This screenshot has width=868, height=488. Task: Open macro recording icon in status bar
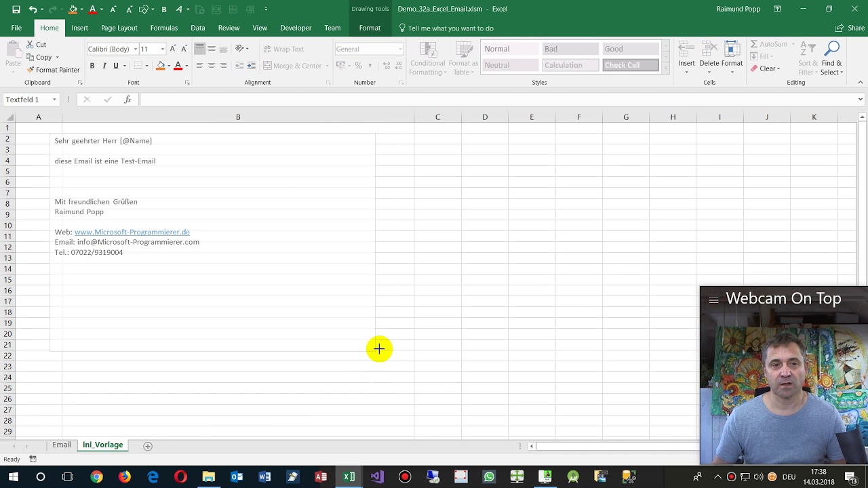[x=33, y=460]
